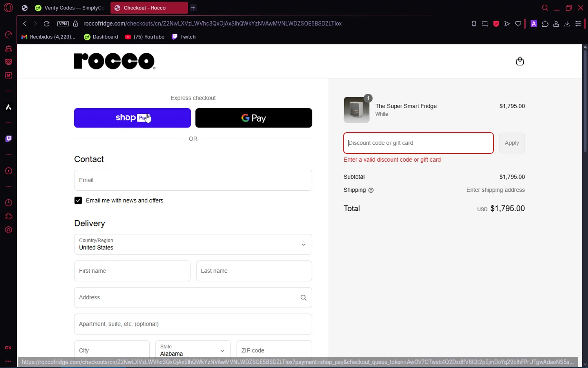Focus the City field
This screenshot has width=588, height=368.
[x=112, y=350]
